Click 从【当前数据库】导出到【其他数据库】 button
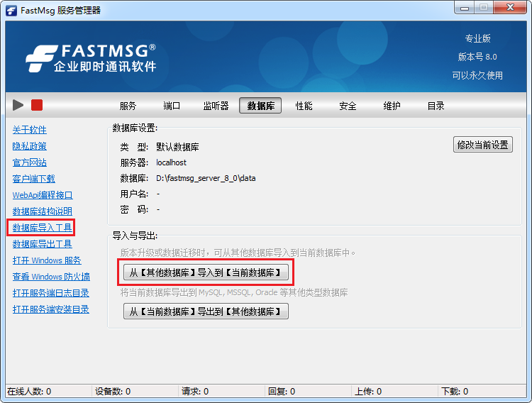This screenshot has width=532, height=403. click(x=206, y=311)
